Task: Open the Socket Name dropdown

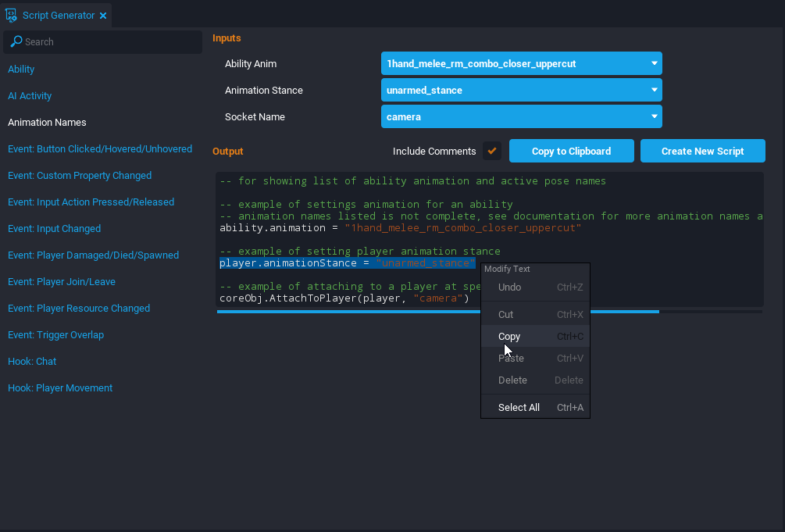Action: pos(521,116)
